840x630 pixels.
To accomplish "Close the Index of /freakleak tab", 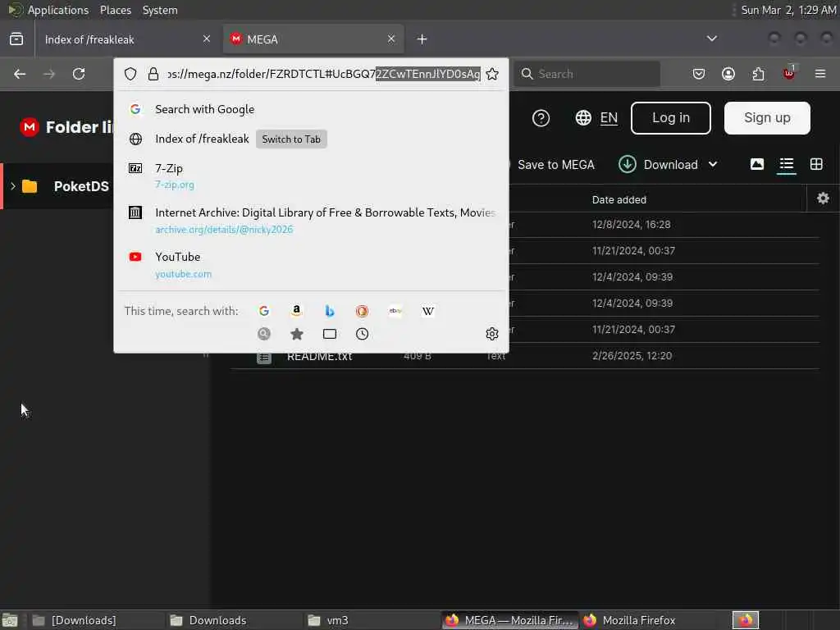I will tap(207, 39).
